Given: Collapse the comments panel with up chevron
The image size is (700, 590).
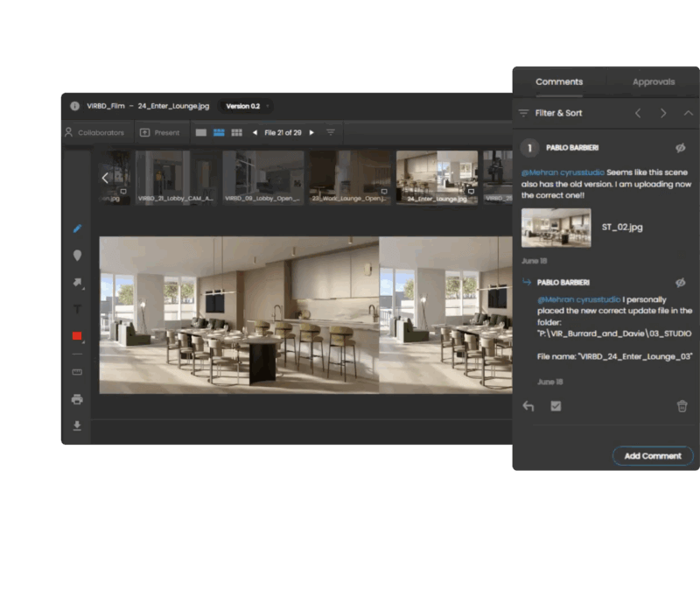Looking at the screenshot, I should tap(688, 113).
